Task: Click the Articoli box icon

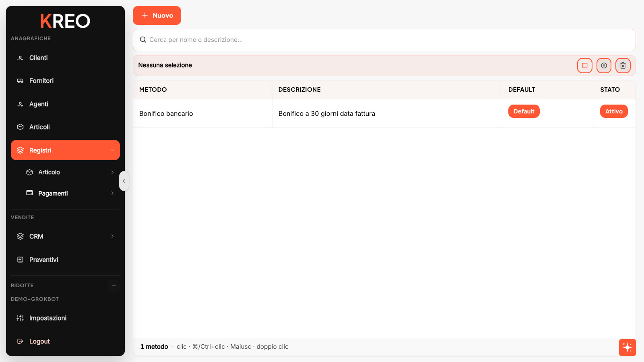Action: coord(20,127)
